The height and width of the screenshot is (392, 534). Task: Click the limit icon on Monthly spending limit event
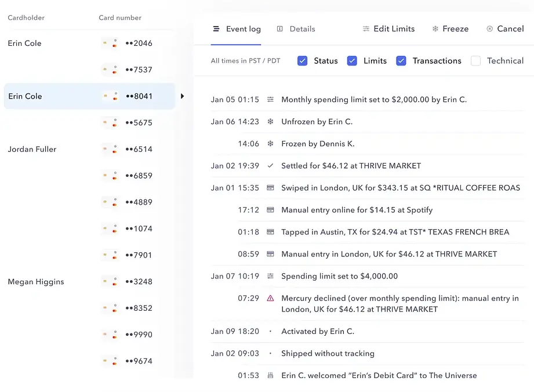[x=270, y=100]
